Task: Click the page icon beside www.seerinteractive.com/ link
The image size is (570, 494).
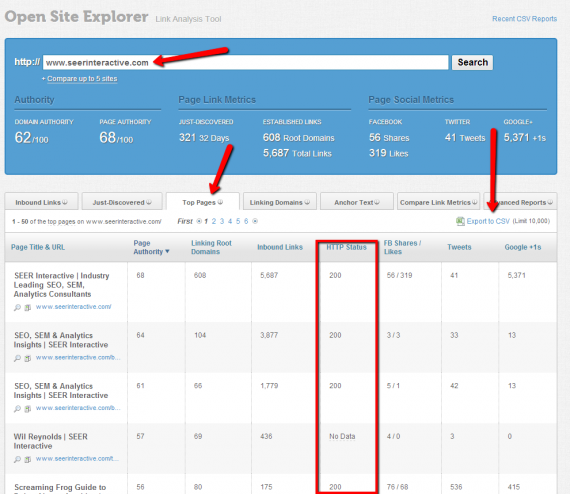Action: click(x=27, y=308)
